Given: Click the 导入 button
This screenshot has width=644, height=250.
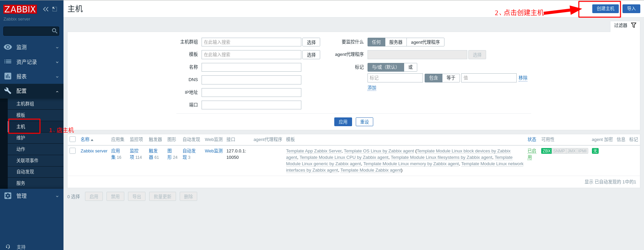Looking at the screenshot, I should pyautogui.click(x=631, y=9).
